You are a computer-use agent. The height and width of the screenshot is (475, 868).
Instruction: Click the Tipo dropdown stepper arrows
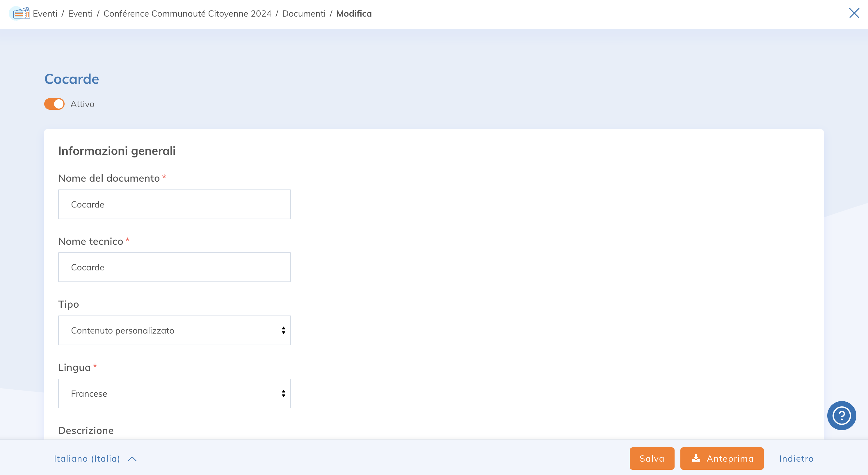pos(283,330)
